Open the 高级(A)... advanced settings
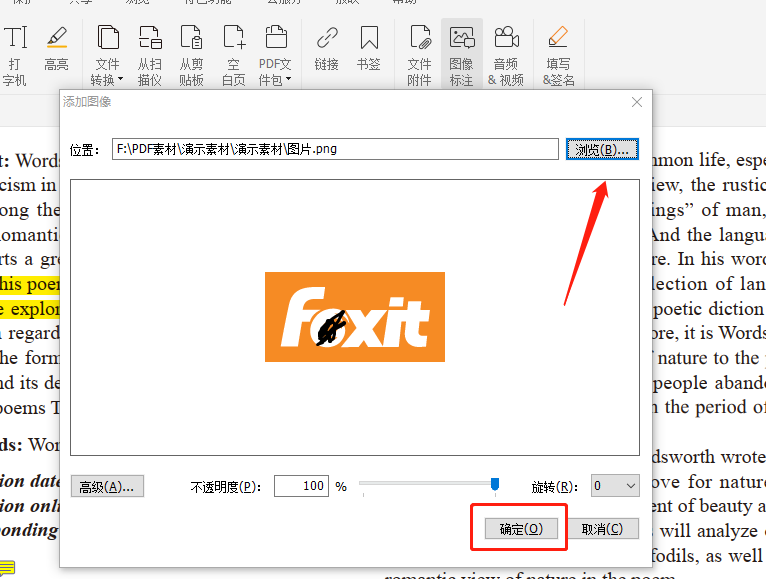This screenshot has width=766, height=579. (x=107, y=486)
